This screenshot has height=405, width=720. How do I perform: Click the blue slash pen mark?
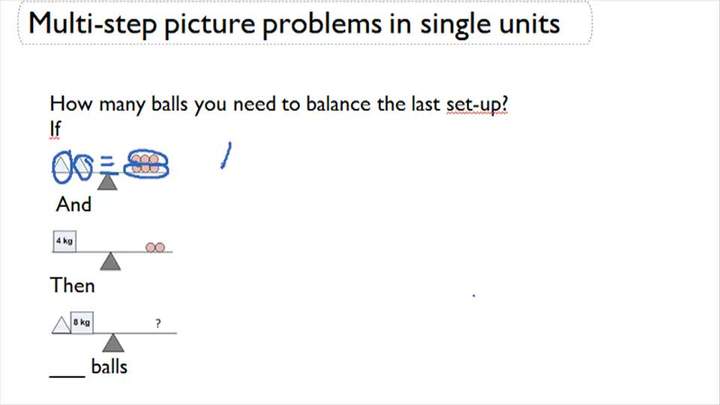[x=226, y=156]
